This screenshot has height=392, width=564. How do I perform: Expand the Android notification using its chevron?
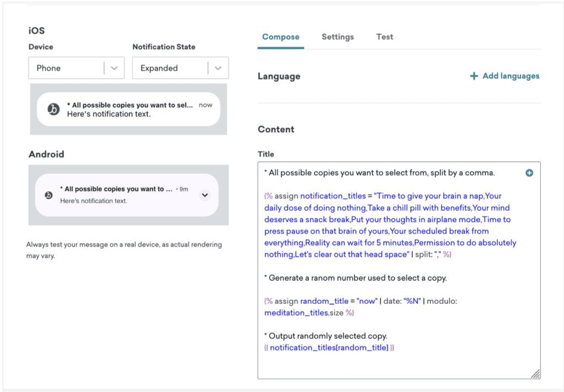(x=204, y=195)
